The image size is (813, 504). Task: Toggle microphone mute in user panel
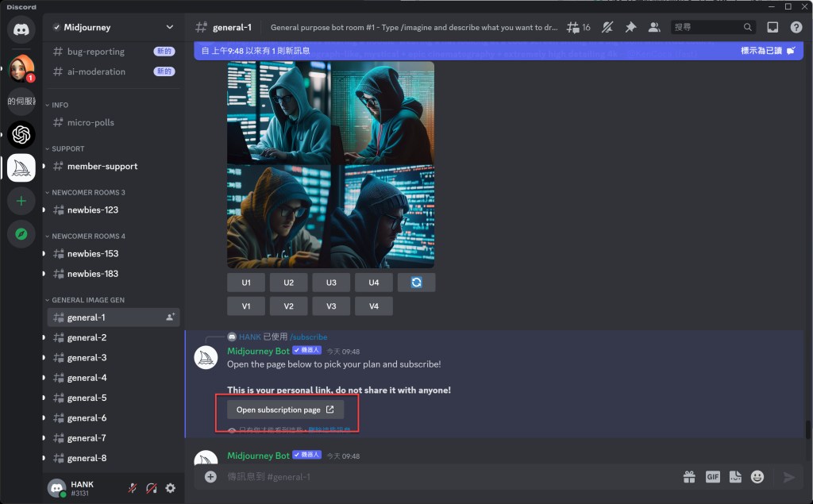coord(133,488)
